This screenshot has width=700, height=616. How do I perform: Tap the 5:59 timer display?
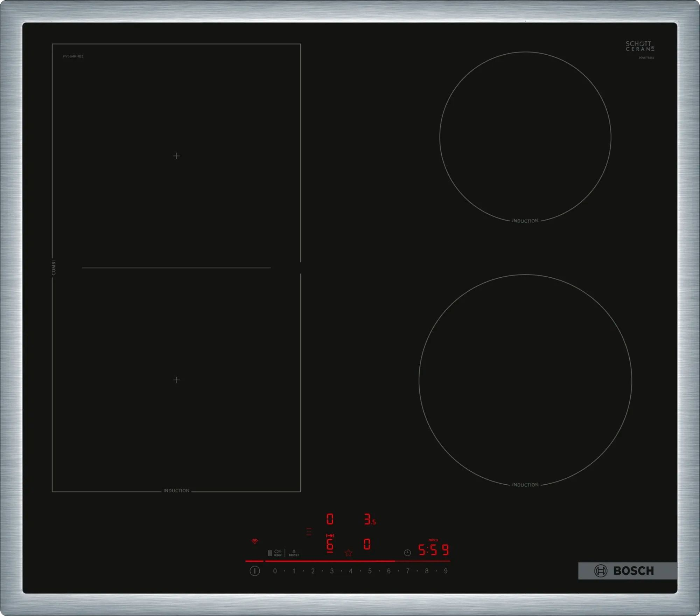click(x=433, y=550)
